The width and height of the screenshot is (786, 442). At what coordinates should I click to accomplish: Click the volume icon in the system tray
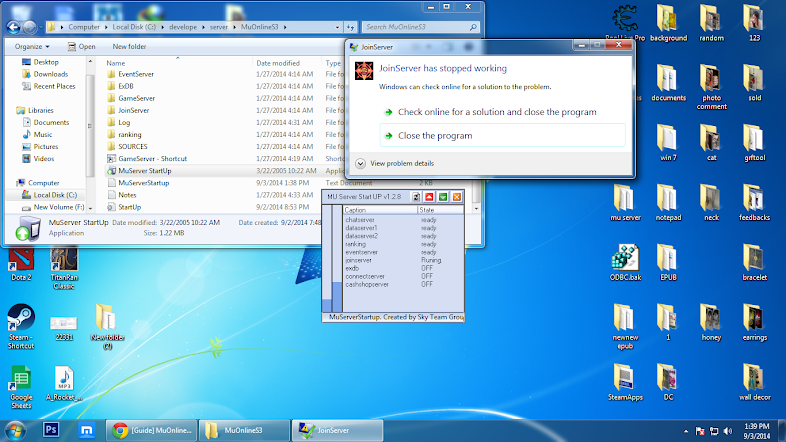[x=728, y=430]
